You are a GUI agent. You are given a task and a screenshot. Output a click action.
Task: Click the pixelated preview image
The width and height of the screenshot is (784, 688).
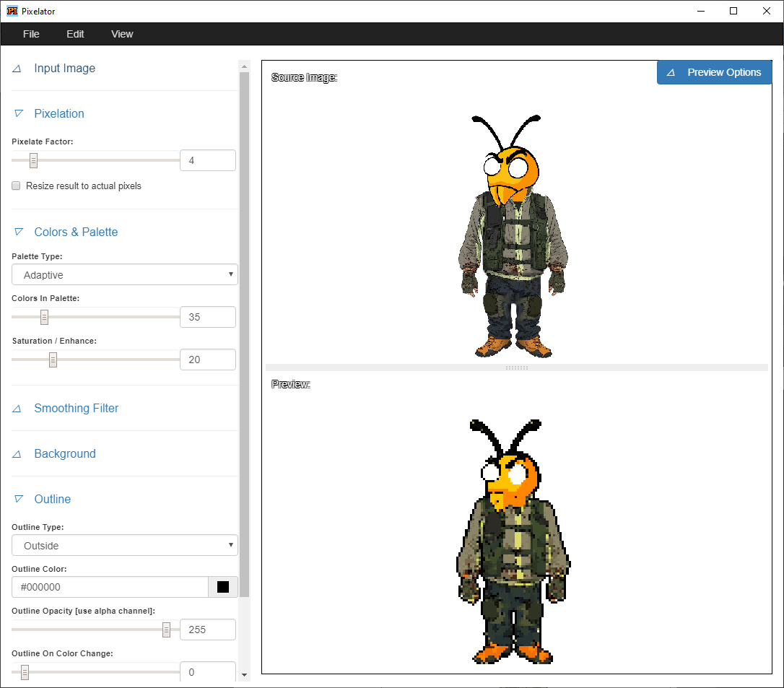tap(513, 541)
